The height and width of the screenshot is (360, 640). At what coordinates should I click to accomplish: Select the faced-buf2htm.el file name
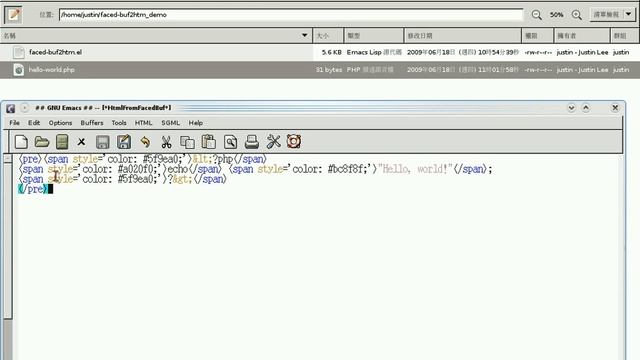click(55, 52)
